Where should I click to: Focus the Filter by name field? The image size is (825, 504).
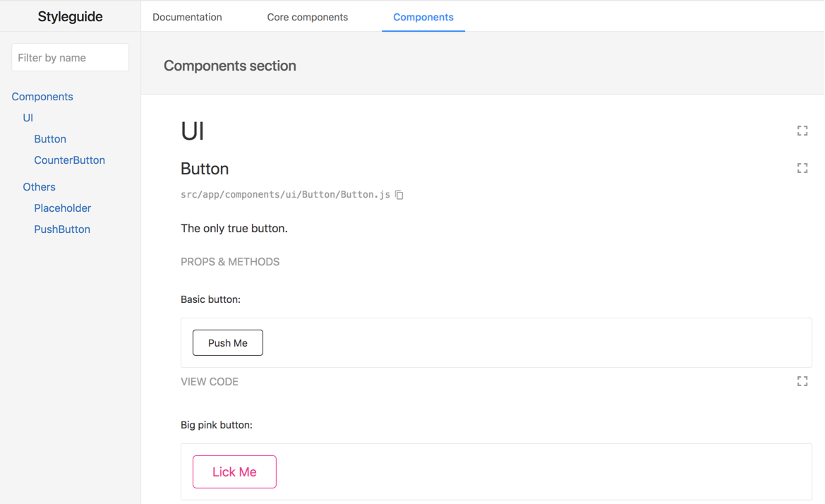(x=70, y=58)
